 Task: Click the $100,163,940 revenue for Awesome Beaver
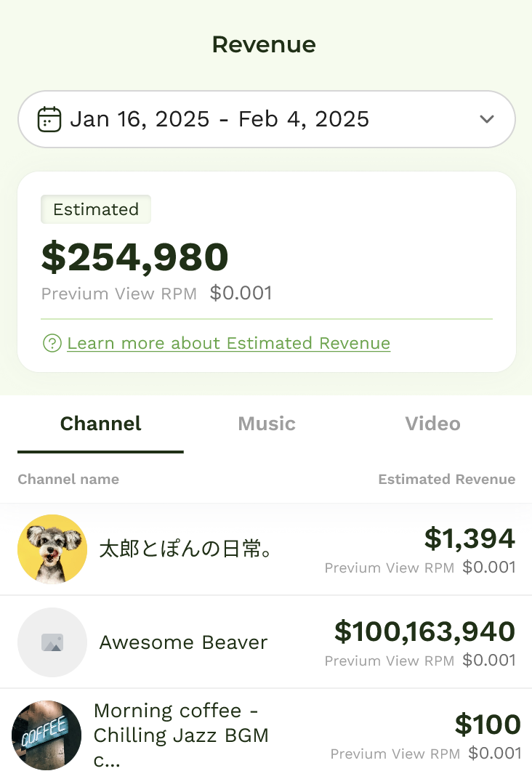(424, 632)
